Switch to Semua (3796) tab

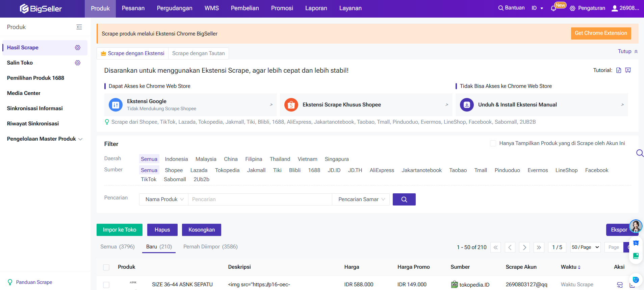(x=118, y=247)
